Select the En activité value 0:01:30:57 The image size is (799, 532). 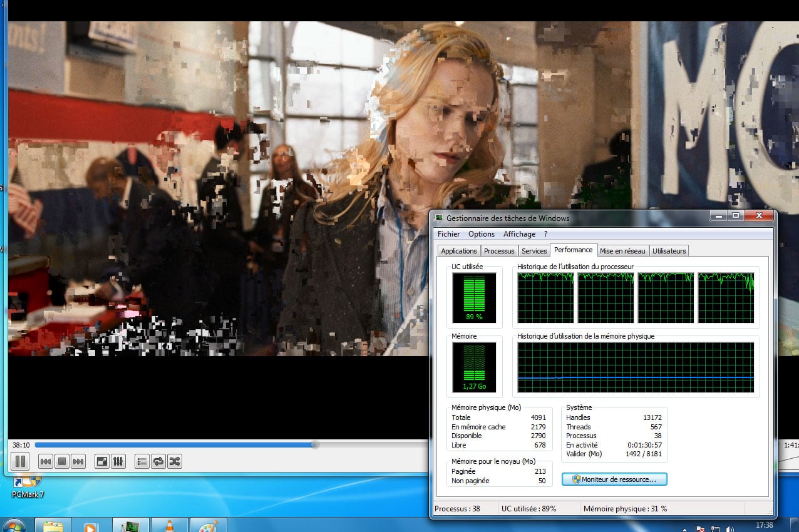(644, 445)
